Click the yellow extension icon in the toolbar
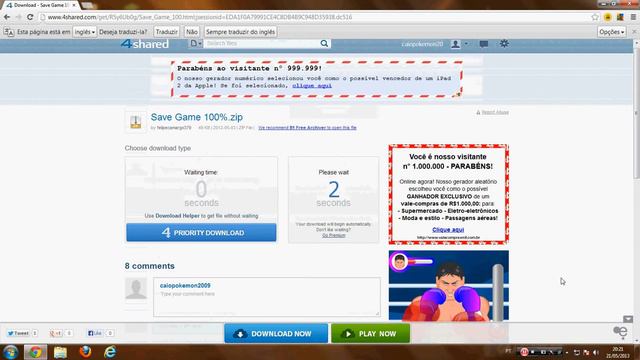 pyautogui.click(x=608, y=17)
